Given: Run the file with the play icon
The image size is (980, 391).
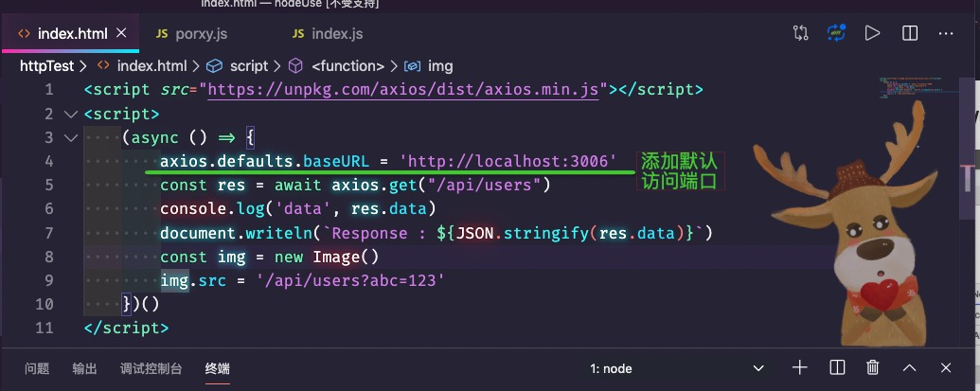Looking at the screenshot, I should (872, 33).
